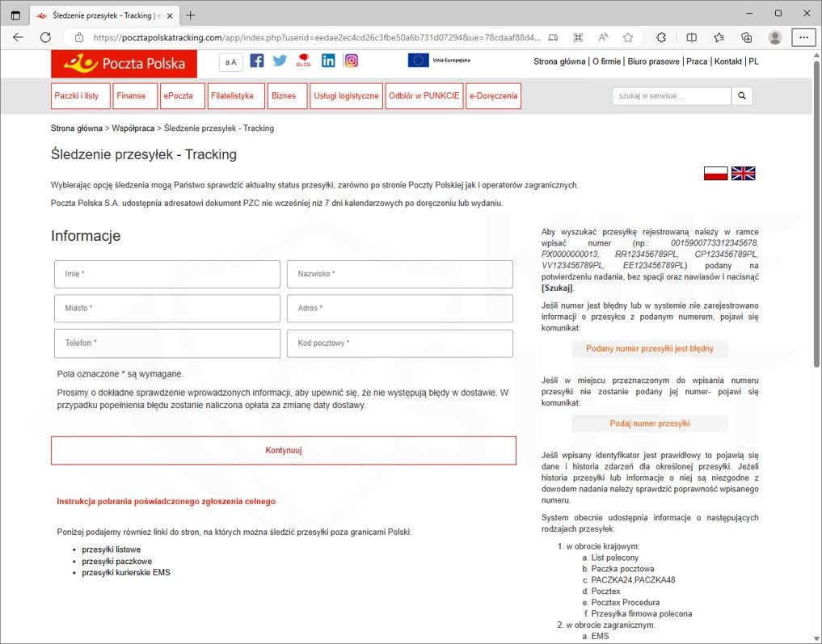This screenshot has height=644, width=822.
Task: Open the LinkedIn icon link
Action: [x=328, y=61]
